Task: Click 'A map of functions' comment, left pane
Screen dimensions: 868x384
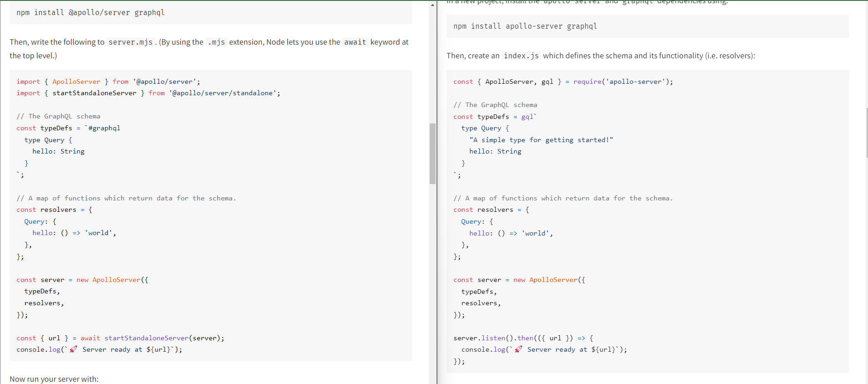Action: tap(126, 198)
